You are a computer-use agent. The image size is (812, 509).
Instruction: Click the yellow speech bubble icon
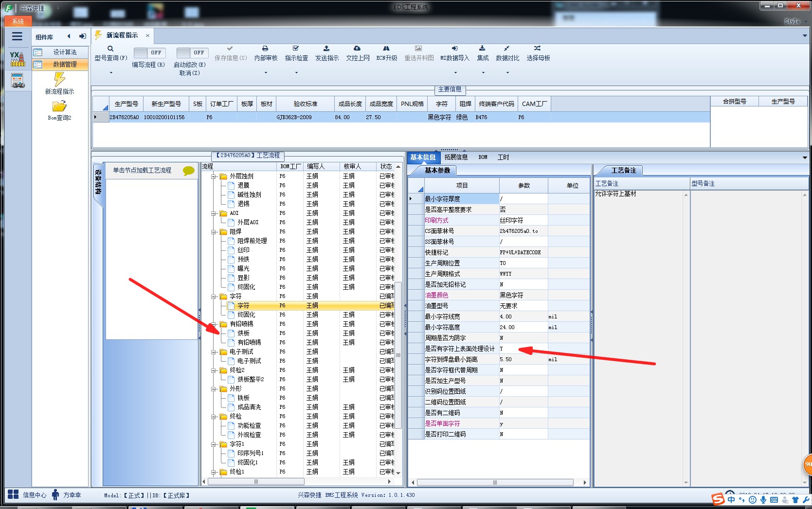coord(188,171)
